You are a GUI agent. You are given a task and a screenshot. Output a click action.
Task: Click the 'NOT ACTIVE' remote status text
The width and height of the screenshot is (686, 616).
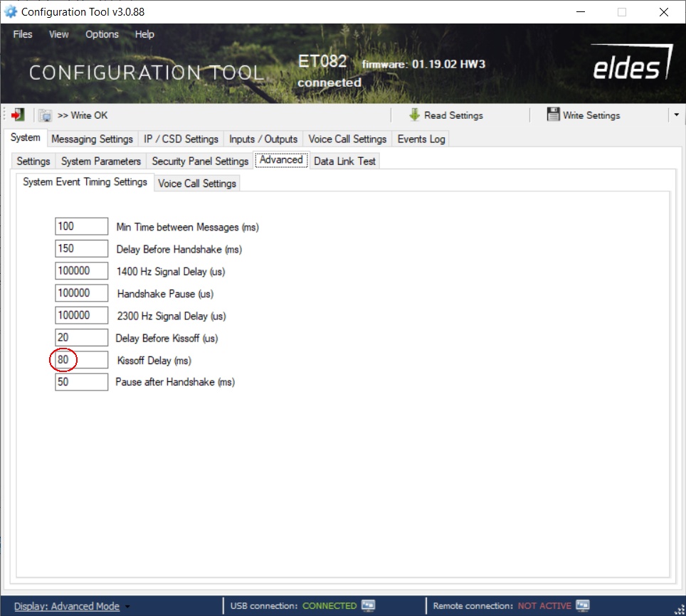tap(544, 606)
